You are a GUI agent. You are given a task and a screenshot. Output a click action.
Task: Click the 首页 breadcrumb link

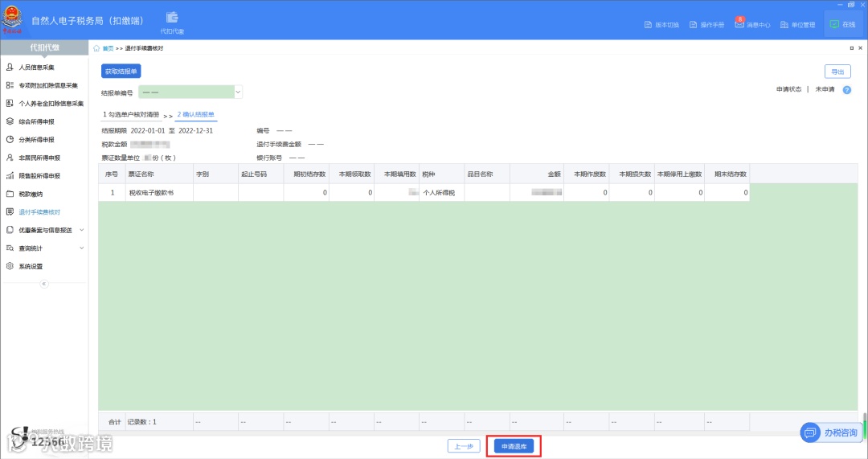point(108,48)
